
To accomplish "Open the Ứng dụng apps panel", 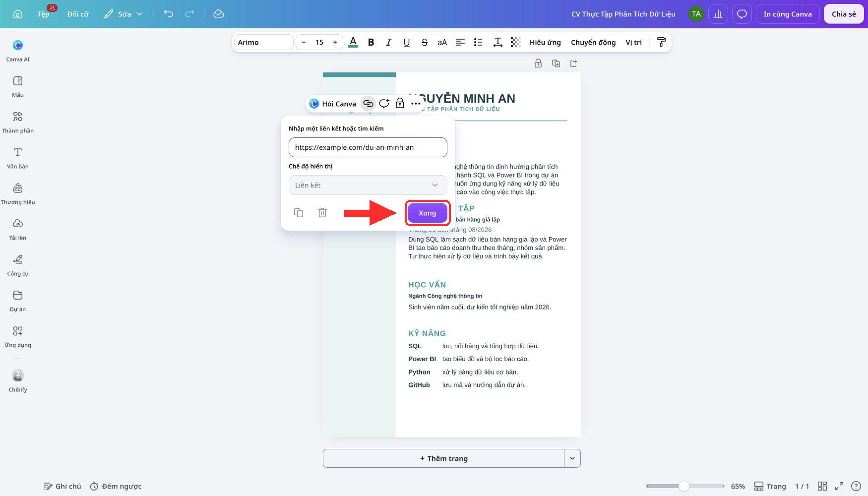I will (x=18, y=337).
